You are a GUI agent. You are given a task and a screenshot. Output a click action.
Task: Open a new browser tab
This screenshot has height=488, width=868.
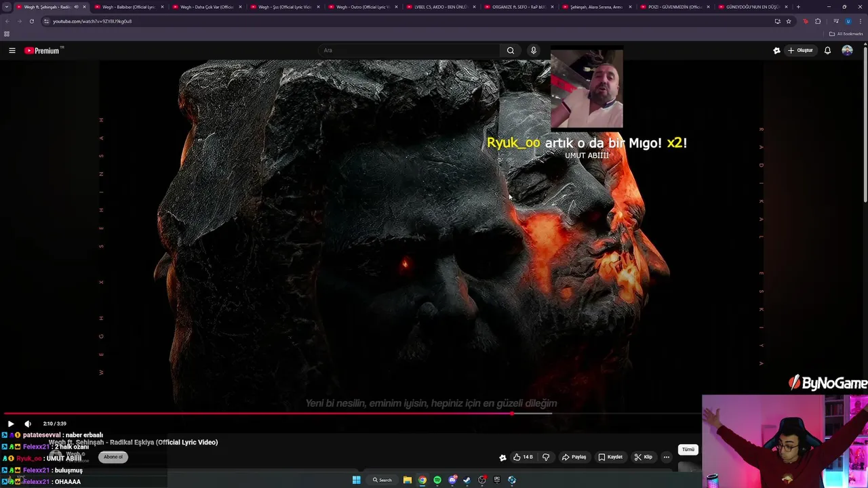(x=798, y=7)
